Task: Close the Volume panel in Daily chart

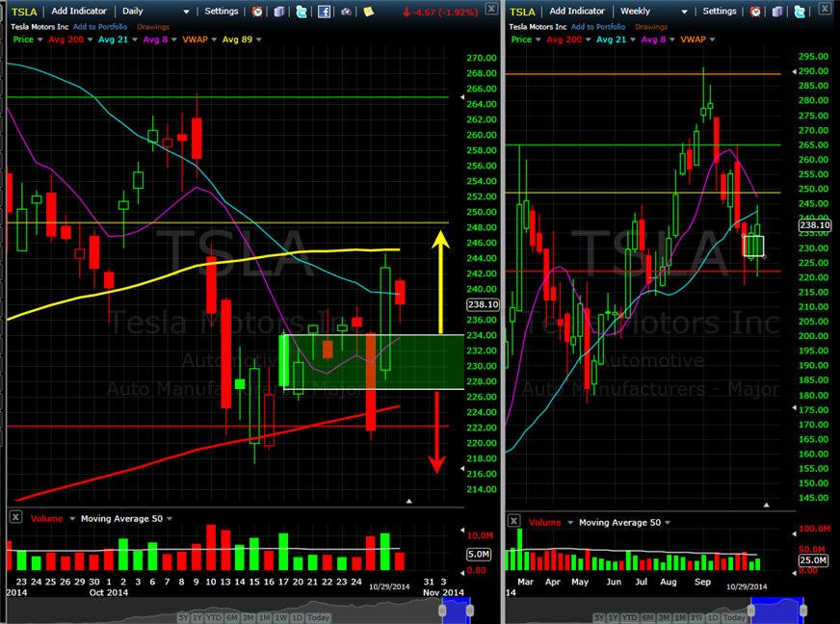Action: 15,517
